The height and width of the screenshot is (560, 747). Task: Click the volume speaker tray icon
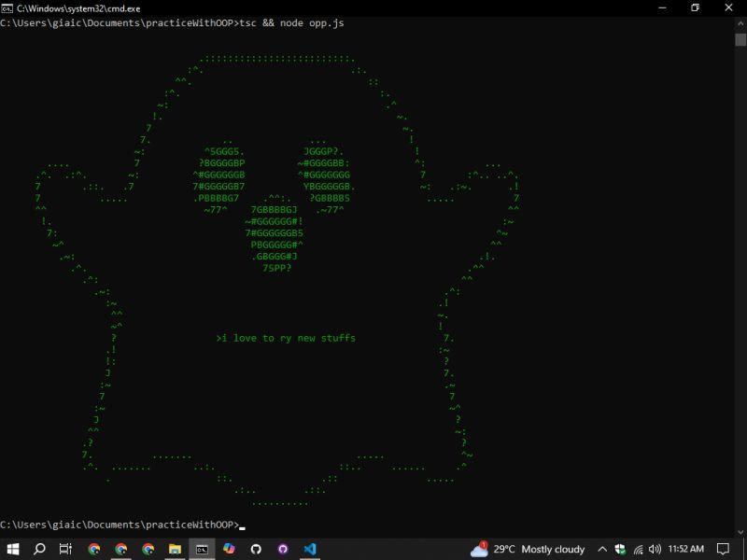point(655,549)
